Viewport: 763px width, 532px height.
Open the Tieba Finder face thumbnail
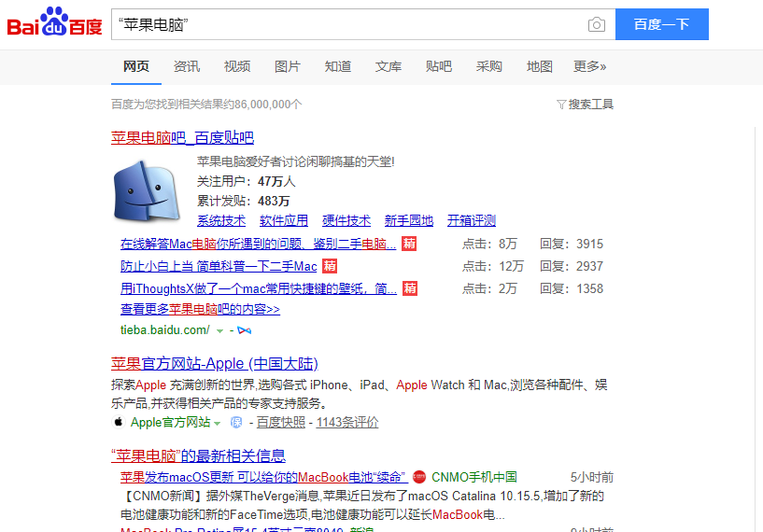tap(147, 190)
